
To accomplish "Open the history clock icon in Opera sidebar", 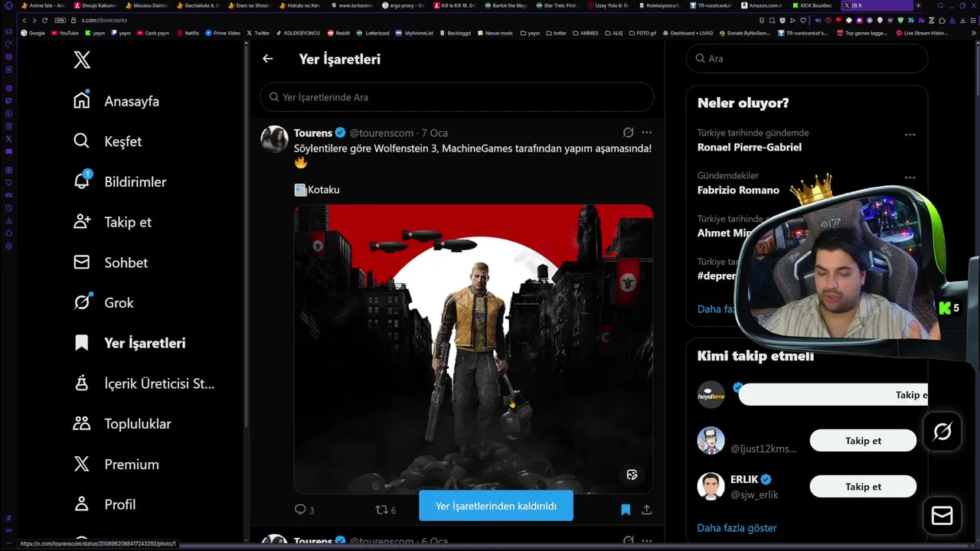I will point(8,207).
